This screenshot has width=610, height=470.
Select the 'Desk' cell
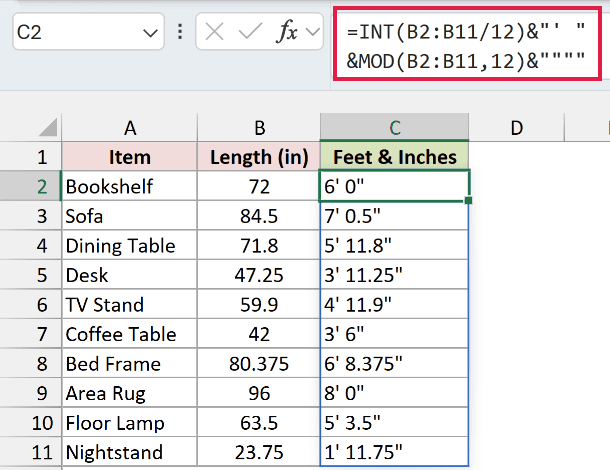point(130,275)
